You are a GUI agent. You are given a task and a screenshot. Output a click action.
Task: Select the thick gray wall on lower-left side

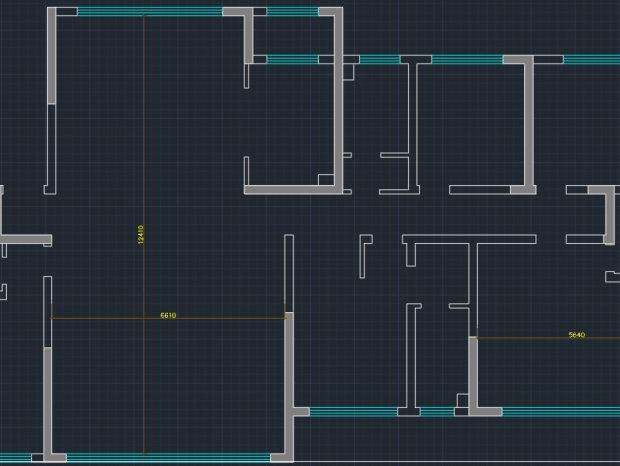click(x=48, y=400)
